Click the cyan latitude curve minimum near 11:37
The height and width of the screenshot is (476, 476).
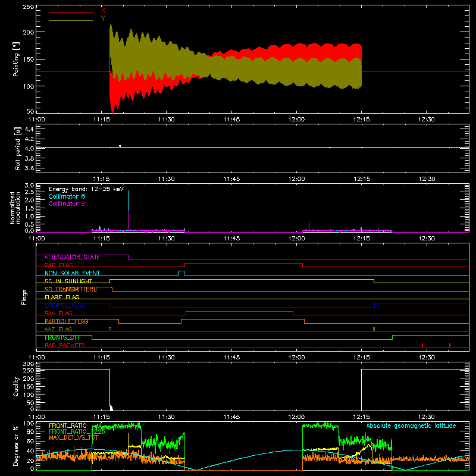coord(197,469)
